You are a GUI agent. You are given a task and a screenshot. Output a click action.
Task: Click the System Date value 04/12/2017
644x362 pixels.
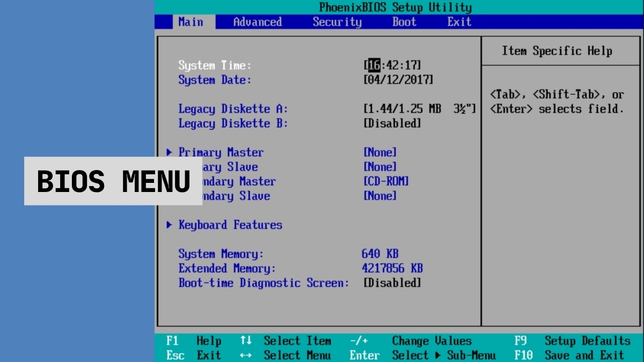coord(398,80)
